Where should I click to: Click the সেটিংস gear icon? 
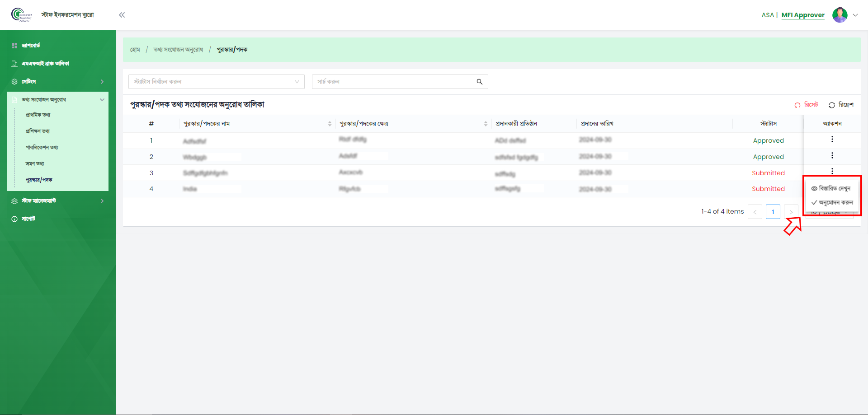point(14,82)
